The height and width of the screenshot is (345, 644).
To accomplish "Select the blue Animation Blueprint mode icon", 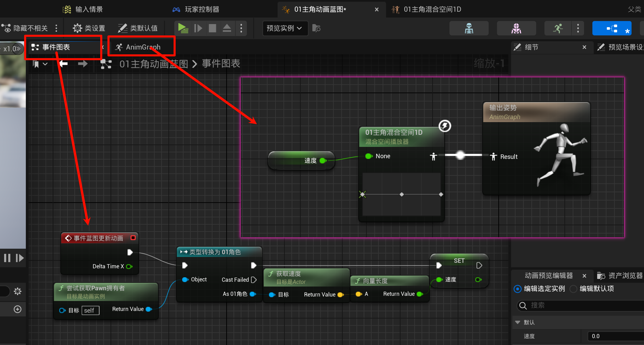I will 612,28.
